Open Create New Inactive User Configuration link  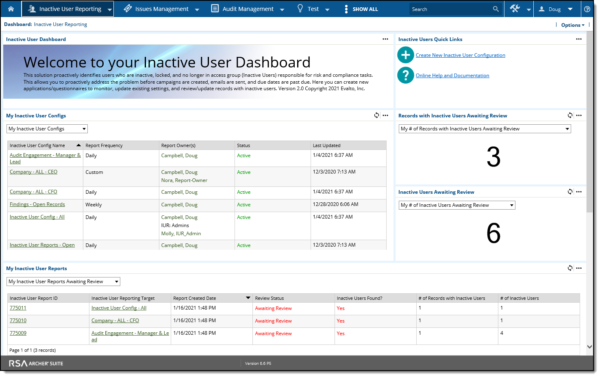tap(460, 55)
